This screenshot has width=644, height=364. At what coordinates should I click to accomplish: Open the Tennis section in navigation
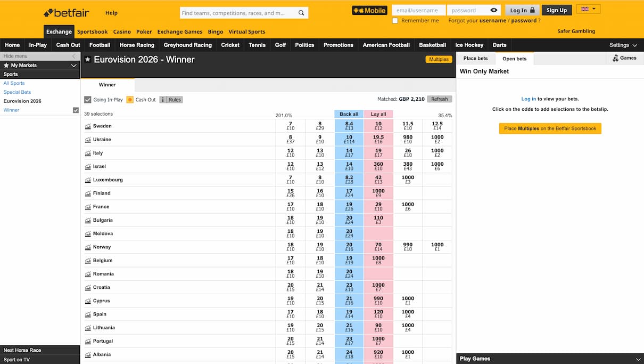pos(257,45)
